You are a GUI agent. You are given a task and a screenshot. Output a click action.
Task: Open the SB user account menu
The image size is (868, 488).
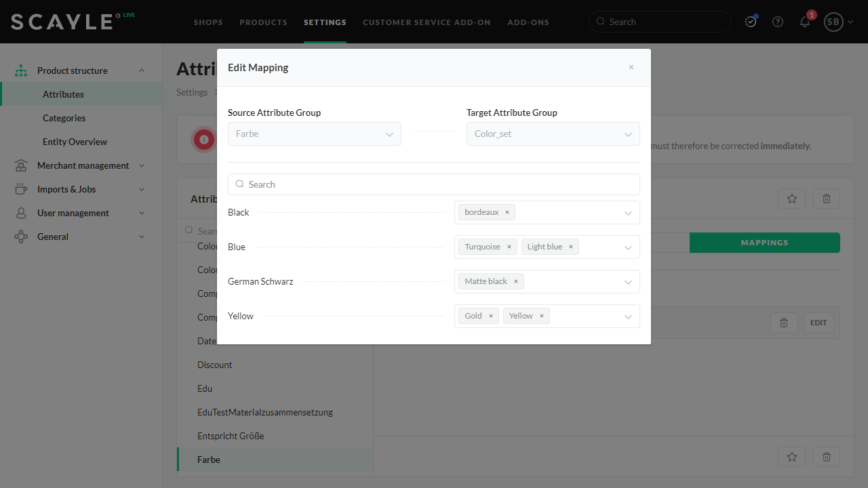pos(838,22)
